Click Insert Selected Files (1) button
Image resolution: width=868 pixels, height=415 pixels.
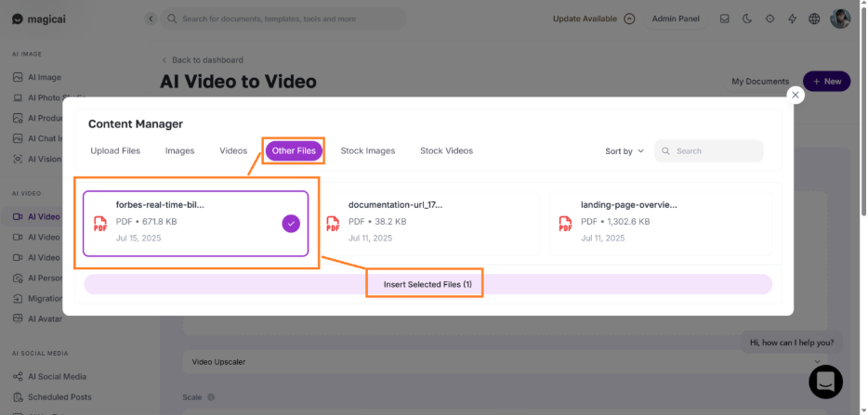click(427, 284)
